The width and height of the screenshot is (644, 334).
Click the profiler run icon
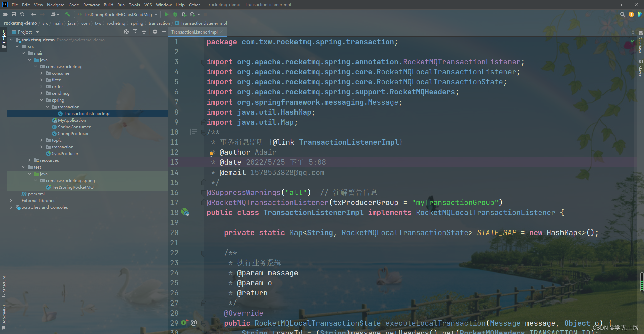click(192, 14)
